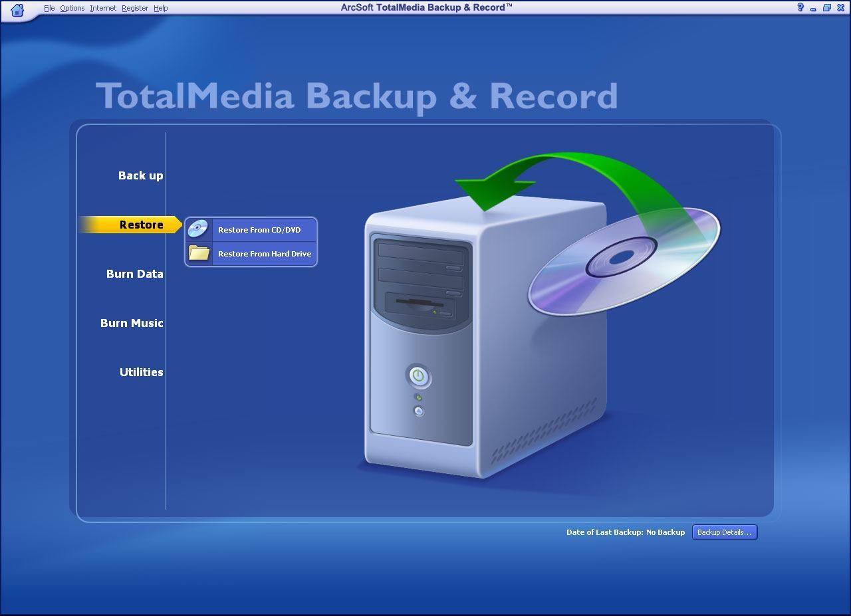This screenshot has height=616, width=851.
Task: Close the TotalMedia application window
Action: pyautogui.click(x=840, y=8)
